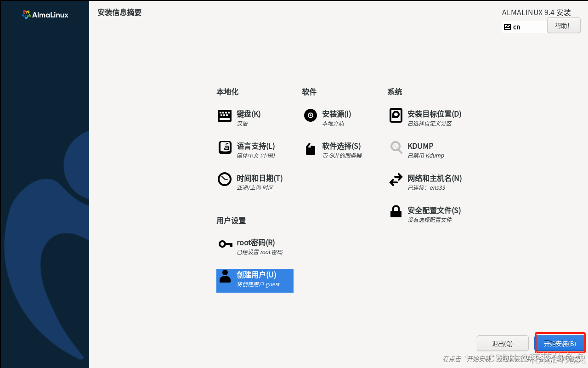Viewport: 588px width, 368px height.
Task: Open the arrows icon for 网络和主机名(N)
Action: [x=396, y=180]
